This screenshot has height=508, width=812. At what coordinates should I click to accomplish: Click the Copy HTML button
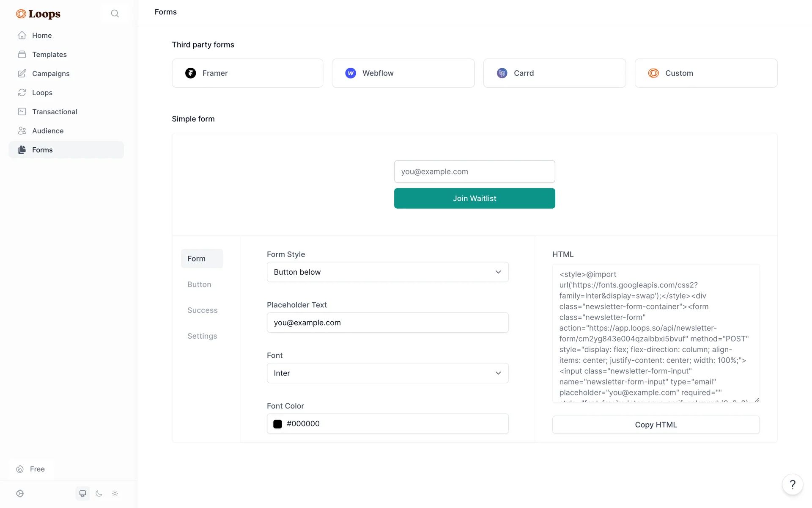[656, 425]
